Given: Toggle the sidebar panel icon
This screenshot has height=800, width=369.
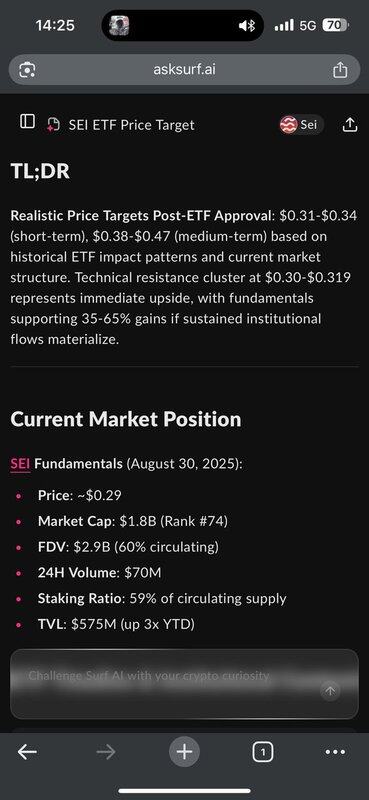Looking at the screenshot, I should pyautogui.click(x=27, y=121).
